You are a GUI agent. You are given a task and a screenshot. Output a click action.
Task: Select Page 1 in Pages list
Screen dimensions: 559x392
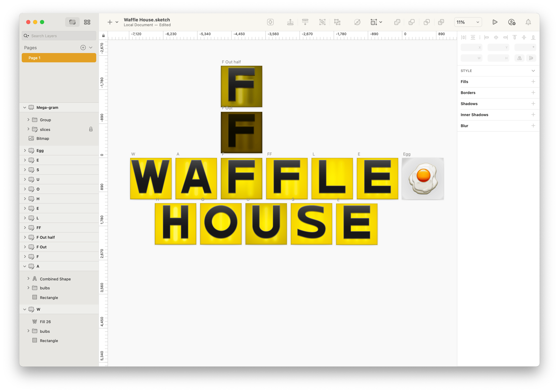[59, 58]
